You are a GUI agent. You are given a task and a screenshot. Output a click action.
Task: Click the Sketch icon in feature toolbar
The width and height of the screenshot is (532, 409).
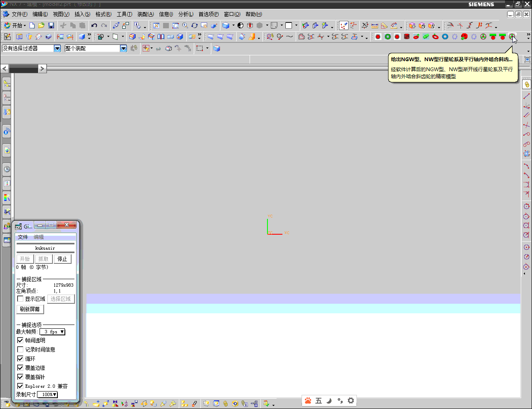click(x=7, y=37)
